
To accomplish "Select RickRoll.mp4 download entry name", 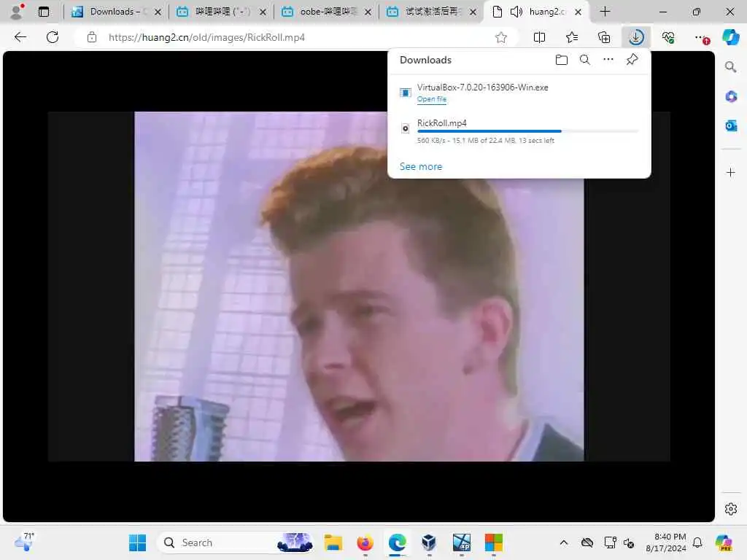I will click(441, 122).
